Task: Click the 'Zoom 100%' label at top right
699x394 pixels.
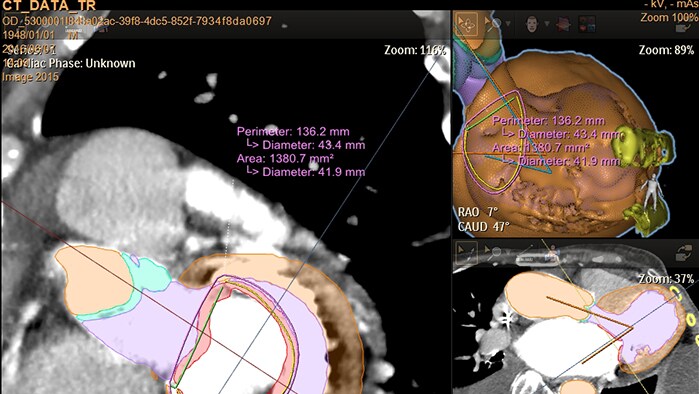Action: pyautogui.click(x=669, y=17)
